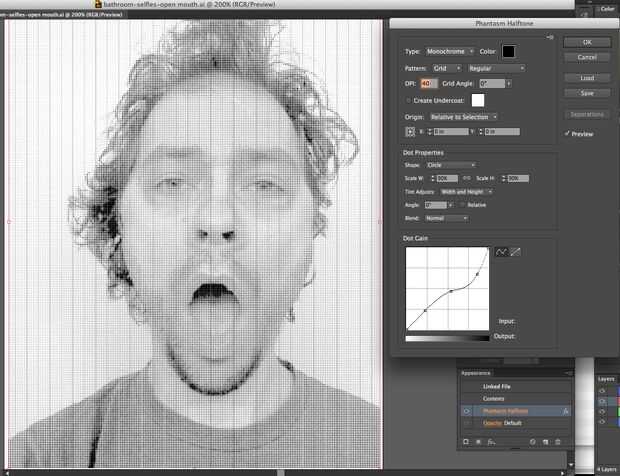
Task: Open the Type dropdown set to Monochrome
Action: [450, 51]
